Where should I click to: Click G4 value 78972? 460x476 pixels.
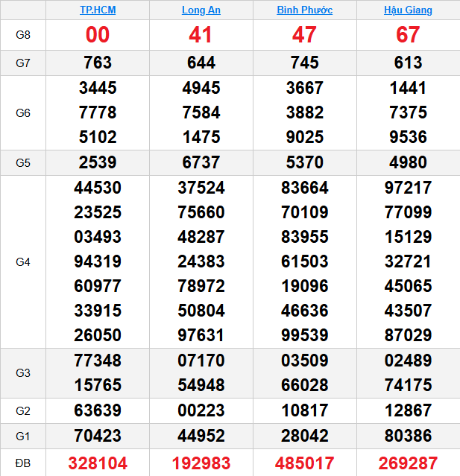(201, 285)
